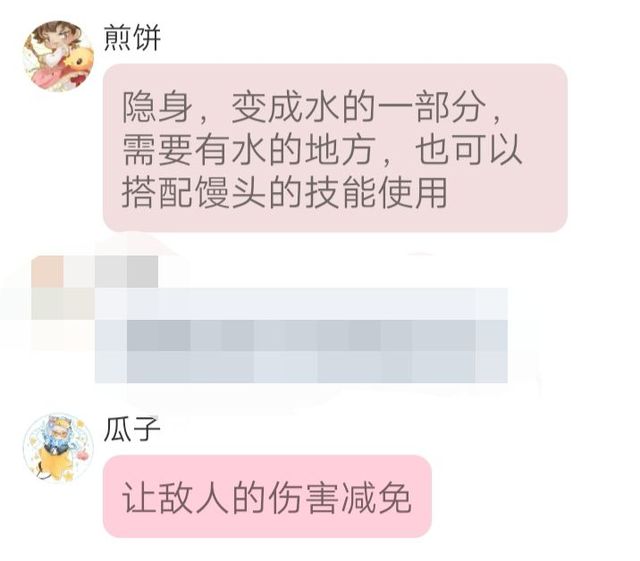Screen dimensions: 640x561
Task: Tap the line 搭配馒头的技能使用
Action: point(285,191)
